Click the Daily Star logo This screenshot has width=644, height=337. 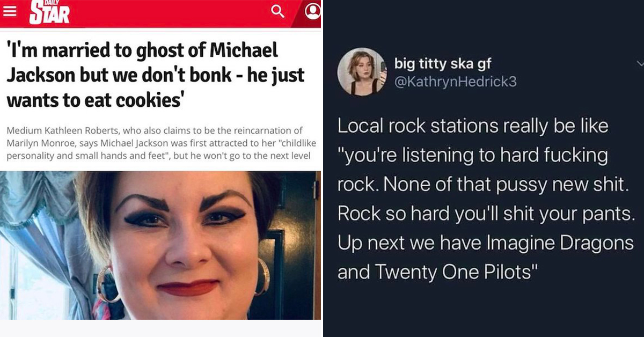[x=49, y=13]
